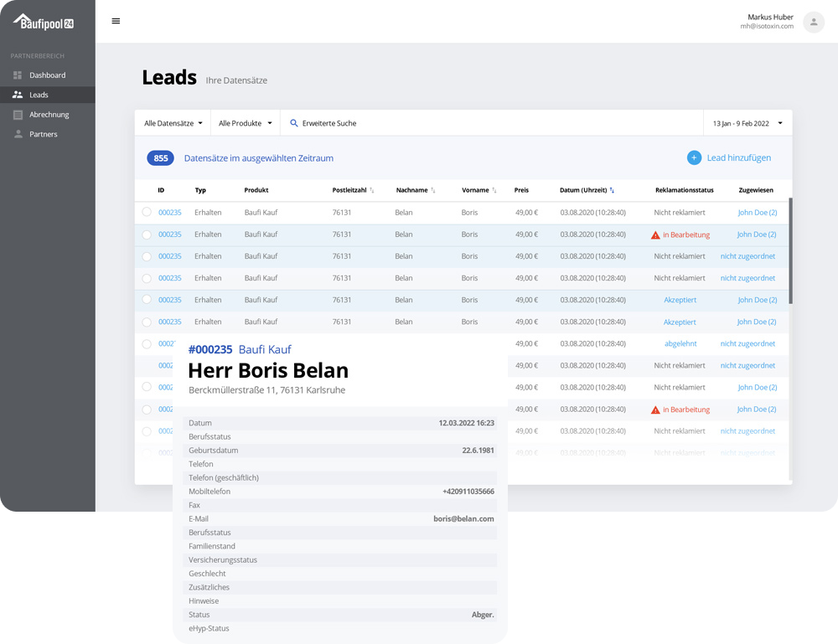This screenshot has width=838, height=644.
Task: Click the Baufipool24 logo
Action: pyautogui.click(x=44, y=22)
